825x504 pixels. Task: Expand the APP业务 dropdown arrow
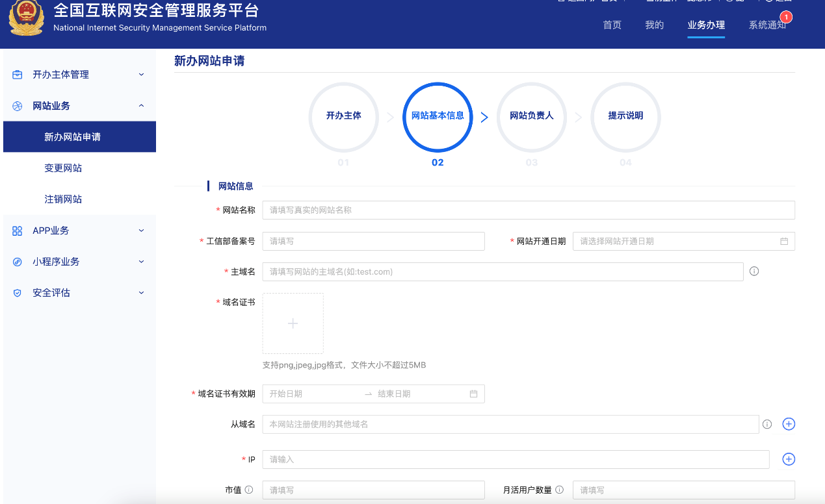pyautogui.click(x=141, y=230)
